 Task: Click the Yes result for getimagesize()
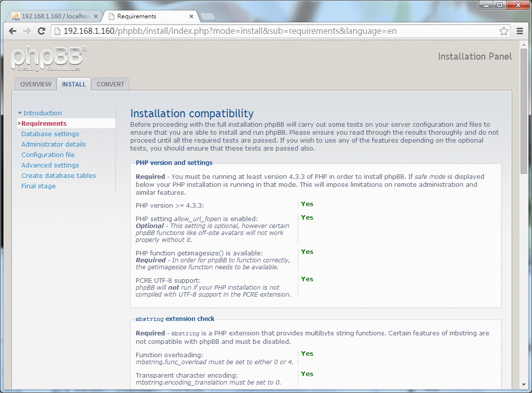307,252
